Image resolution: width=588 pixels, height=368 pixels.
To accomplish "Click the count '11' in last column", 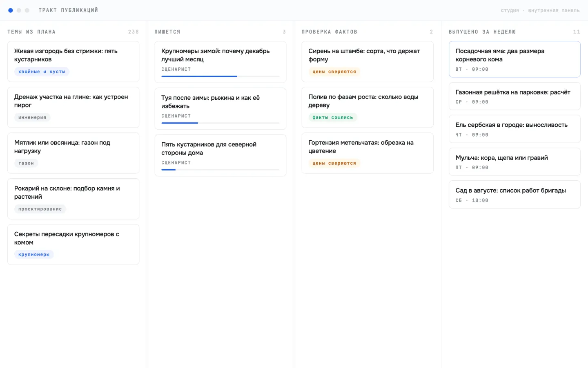I will [577, 32].
